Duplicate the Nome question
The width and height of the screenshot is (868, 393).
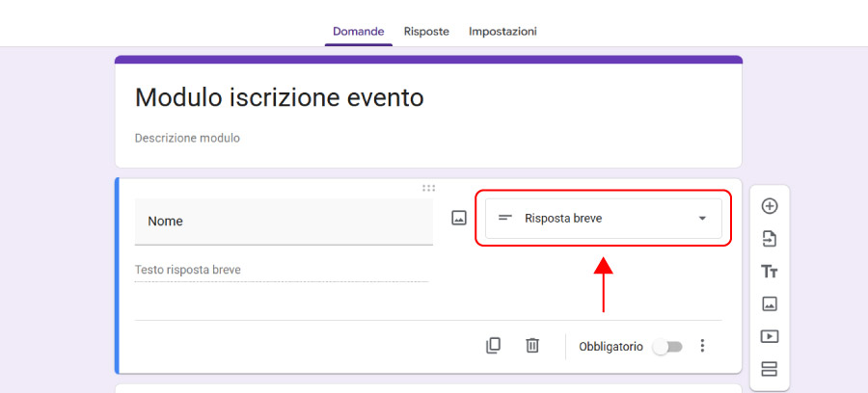(x=493, y=346)
